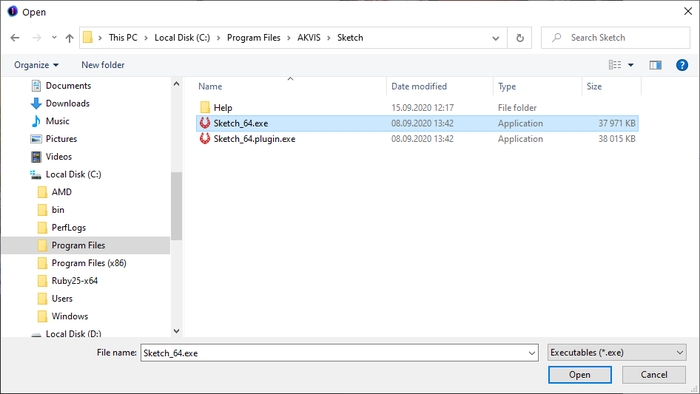700x394 pixels.
Task: Select the Users folder in the tree
Action: point(62,299)
